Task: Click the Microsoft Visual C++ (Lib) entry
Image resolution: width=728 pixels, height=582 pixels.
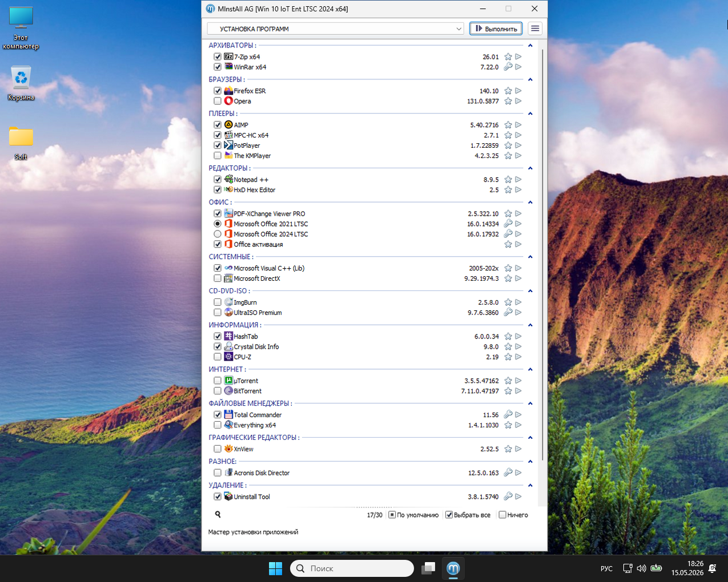Action: coord(269,268)
